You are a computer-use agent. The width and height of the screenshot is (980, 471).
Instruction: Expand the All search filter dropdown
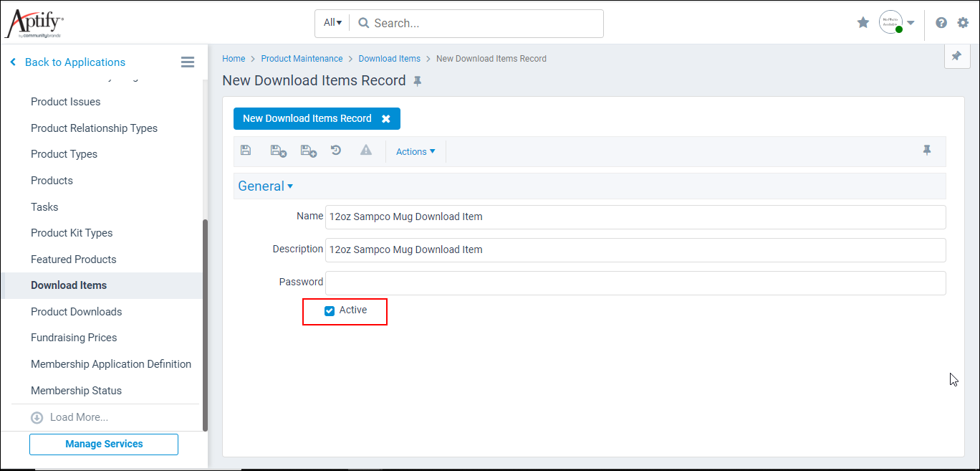332,22
